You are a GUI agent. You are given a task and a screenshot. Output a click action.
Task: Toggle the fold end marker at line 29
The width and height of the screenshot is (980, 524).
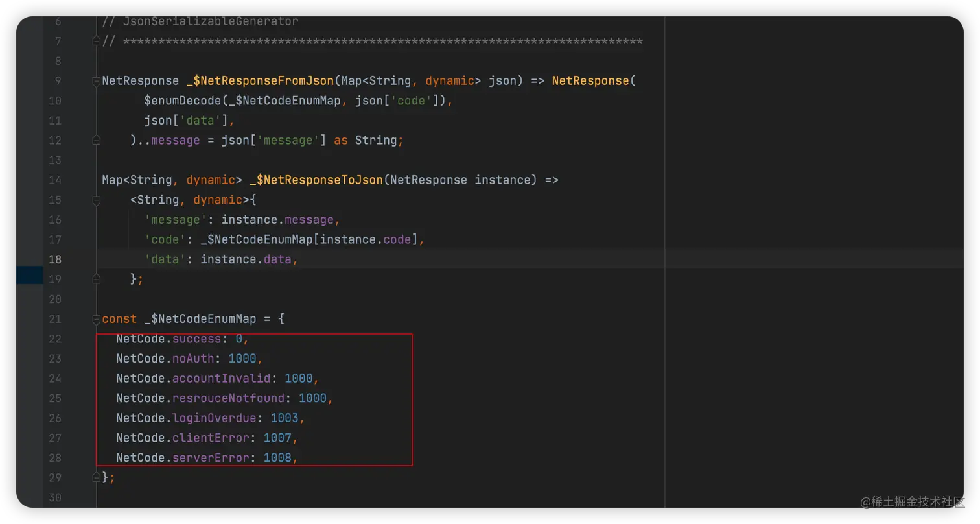(x=97, y=477)
